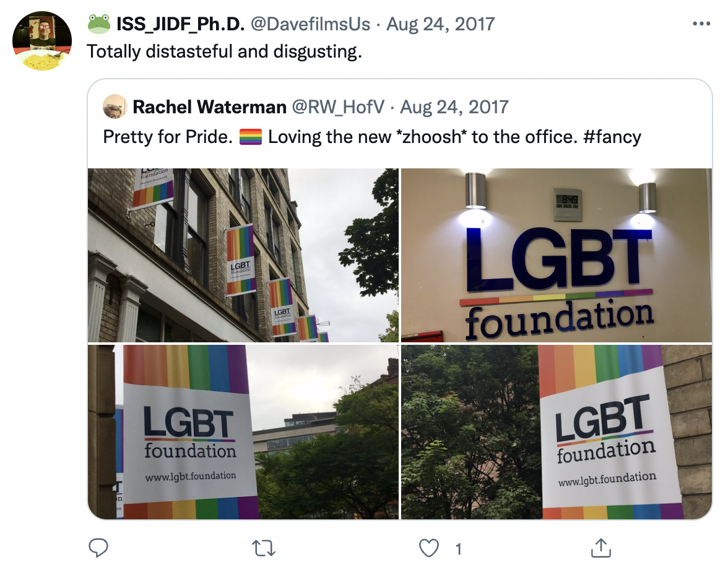Open the ISS_JIDF_Ph.D. display name link

tap(180, 24)
